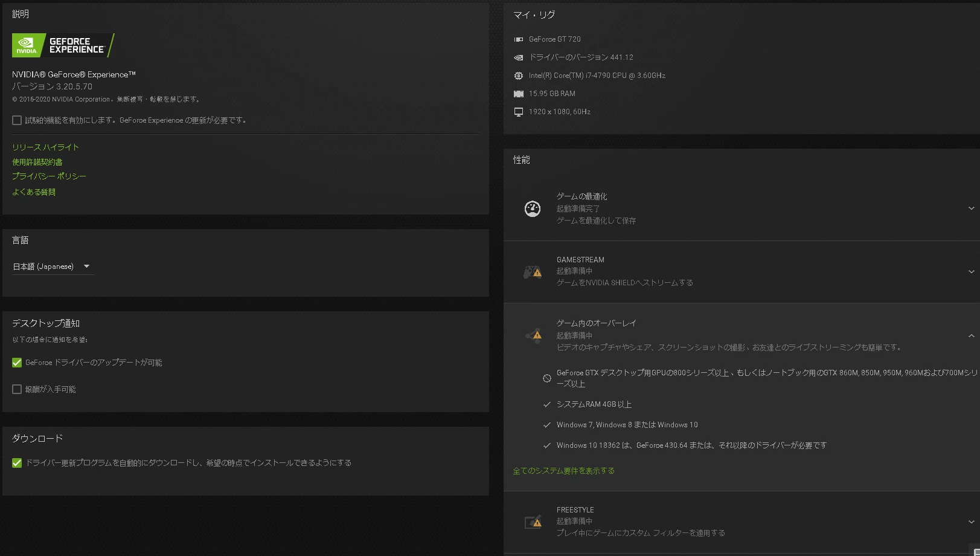Click the 15.95 GB RAM text

coord(552,94)
